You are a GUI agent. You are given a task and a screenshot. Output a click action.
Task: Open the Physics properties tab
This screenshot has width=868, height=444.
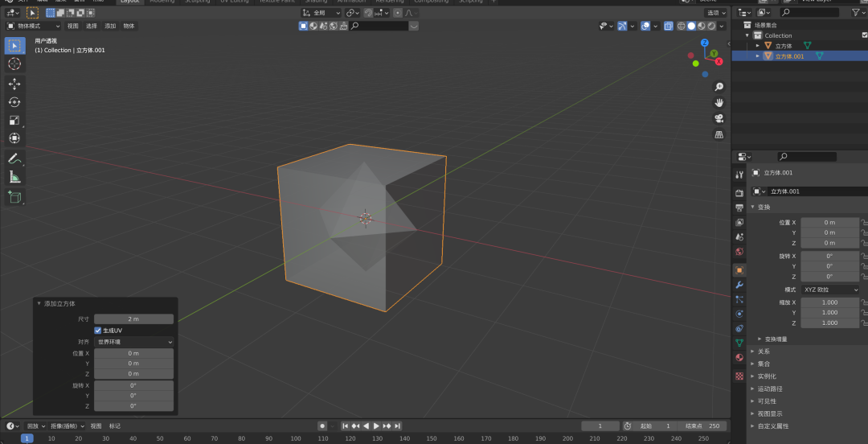(x=739, y=314)
